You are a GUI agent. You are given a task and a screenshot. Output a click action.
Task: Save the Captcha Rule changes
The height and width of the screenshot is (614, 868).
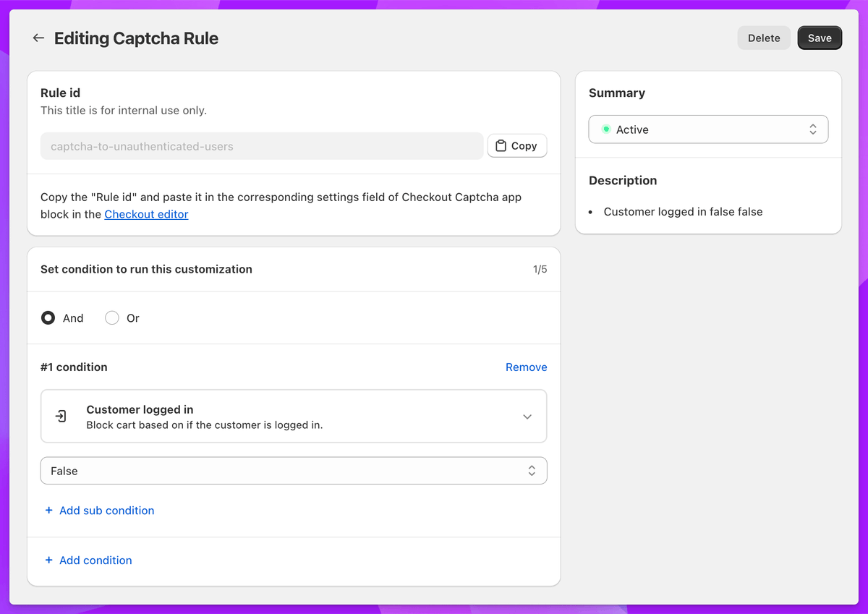click(820, 38)
